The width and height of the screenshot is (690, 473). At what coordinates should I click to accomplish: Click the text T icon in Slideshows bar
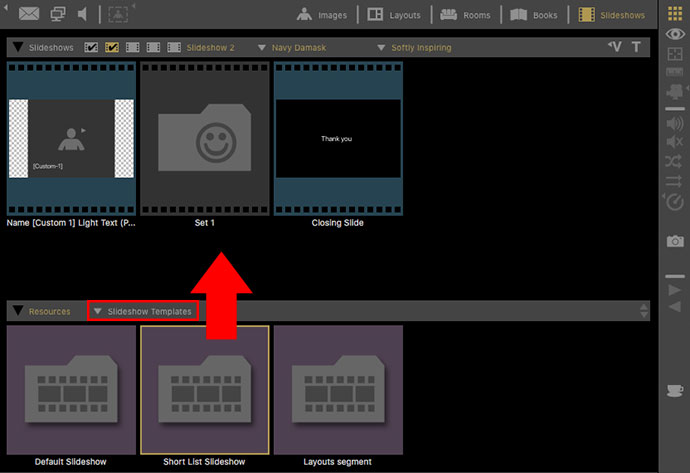point(635,47)
